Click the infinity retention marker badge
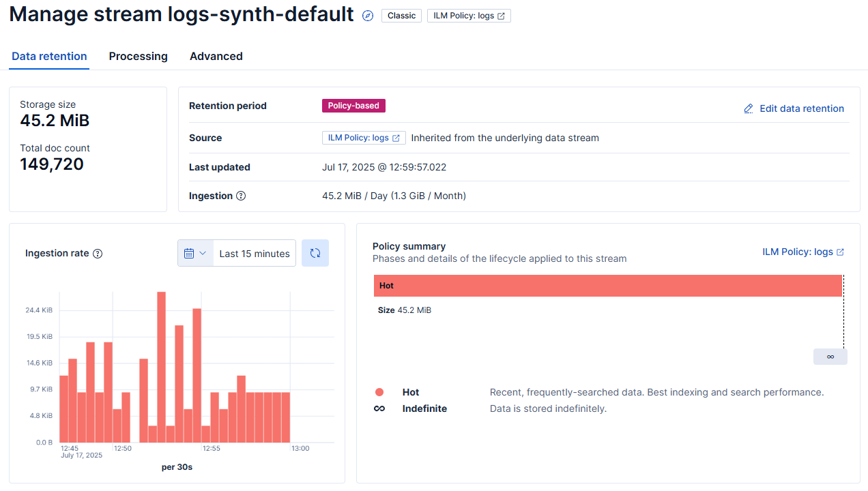 pos(830,357)
